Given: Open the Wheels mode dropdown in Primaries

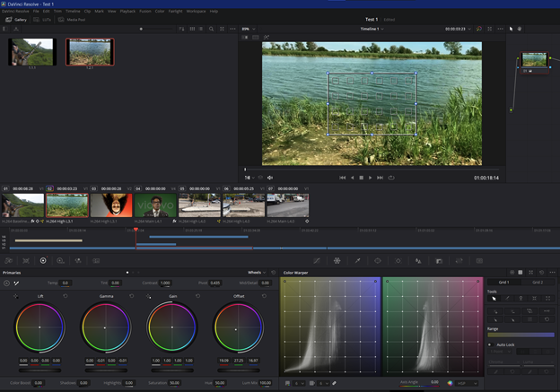Looking at the screenshot, I should point(258,272).
